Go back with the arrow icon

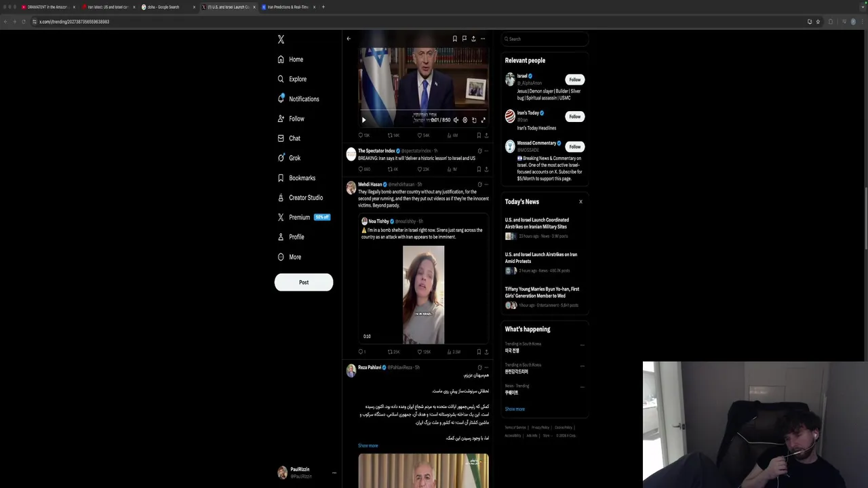[x=349, y=39]
